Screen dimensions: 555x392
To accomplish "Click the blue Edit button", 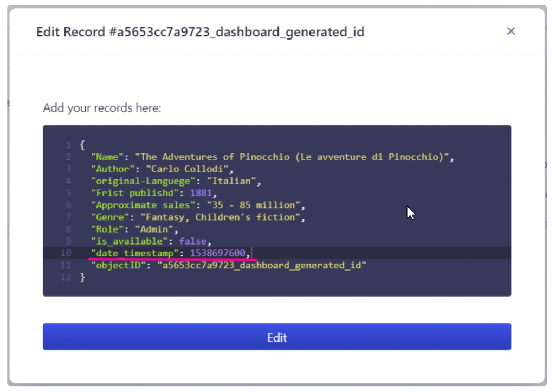I will tap(277, 337).
